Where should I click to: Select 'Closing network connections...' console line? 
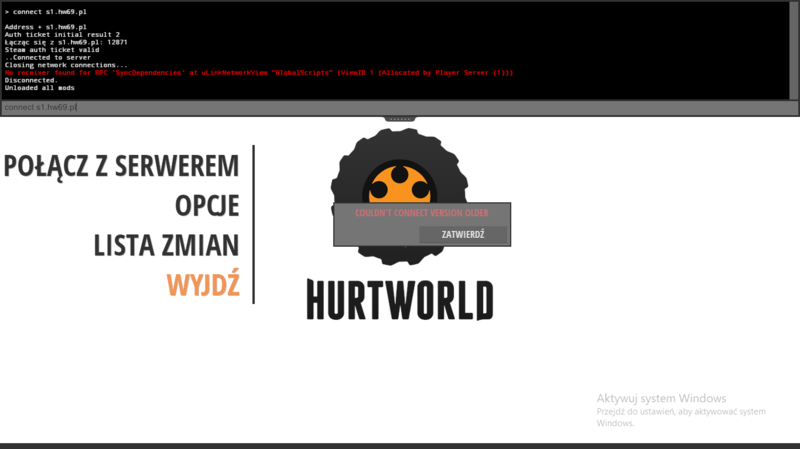click(66, 65)
